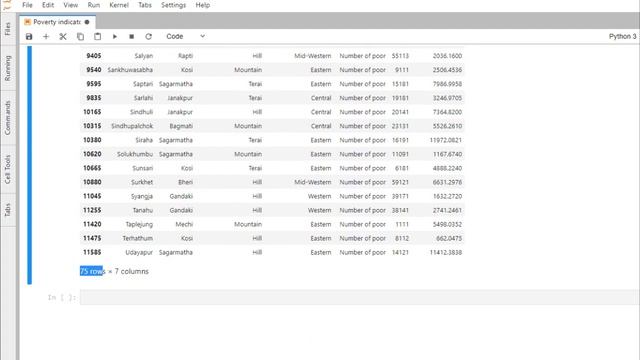Click the Sindhupalchok district cell
640x360 pixels.
pos(132,126)
